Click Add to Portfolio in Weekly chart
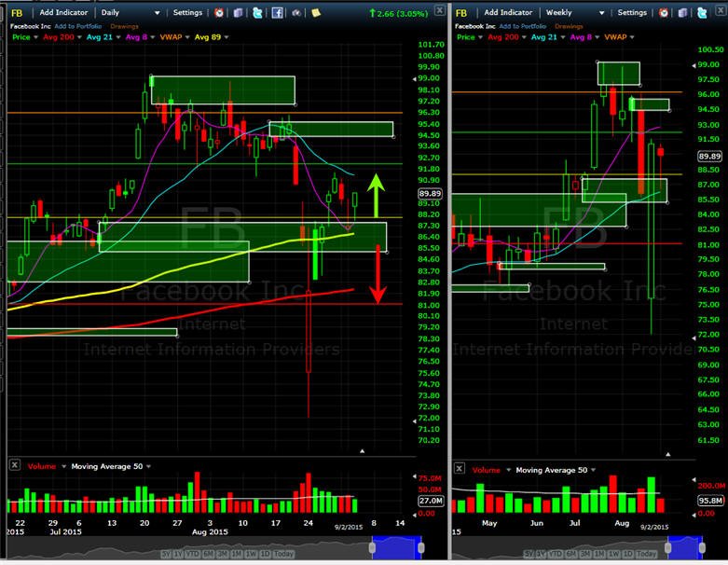 click(522, 26)
